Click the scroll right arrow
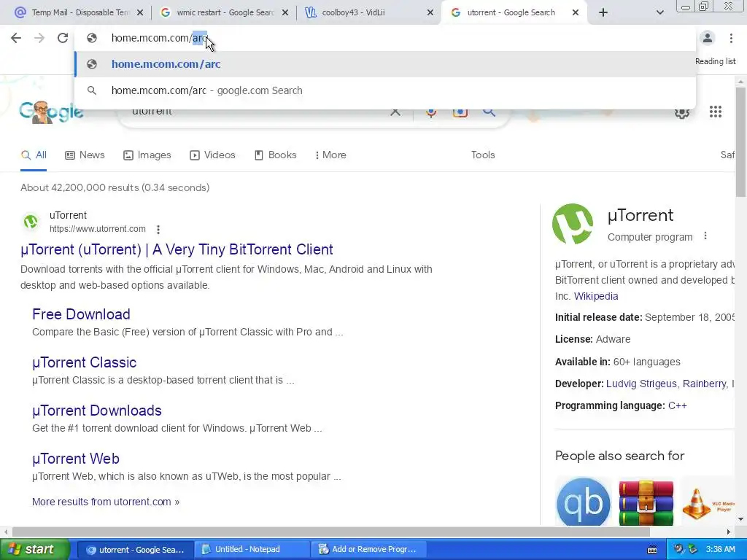The height and width of the screenshot is (560, 747). tap(729, 532)
